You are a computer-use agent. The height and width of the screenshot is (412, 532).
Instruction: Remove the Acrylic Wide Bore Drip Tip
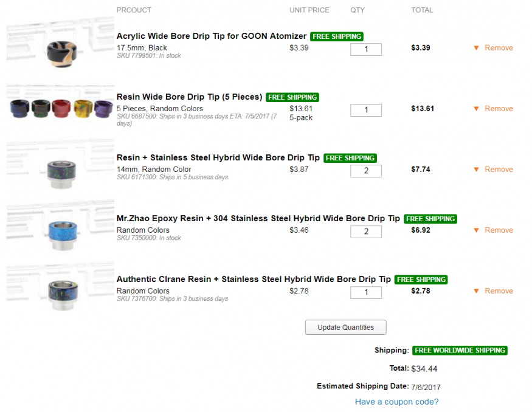[x=499, y=48]
